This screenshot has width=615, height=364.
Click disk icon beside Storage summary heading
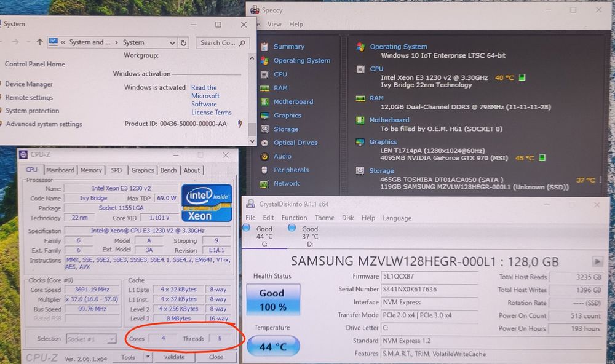(x=360, y=171)
